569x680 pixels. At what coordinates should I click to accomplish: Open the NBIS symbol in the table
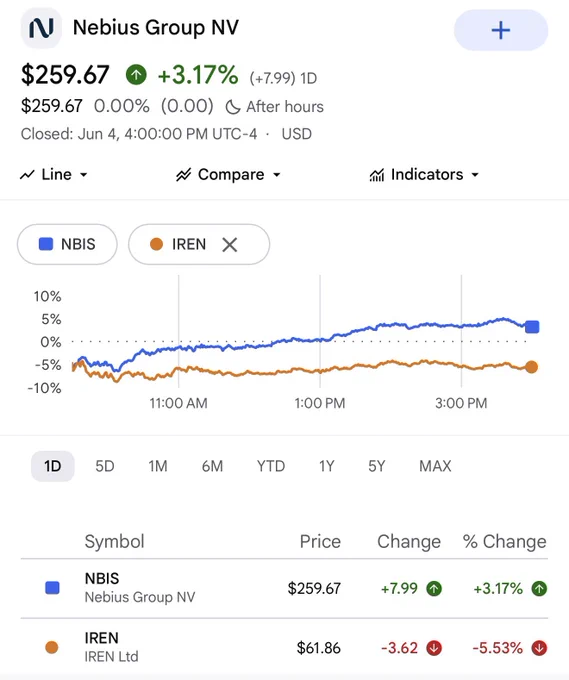click(102, 579)
